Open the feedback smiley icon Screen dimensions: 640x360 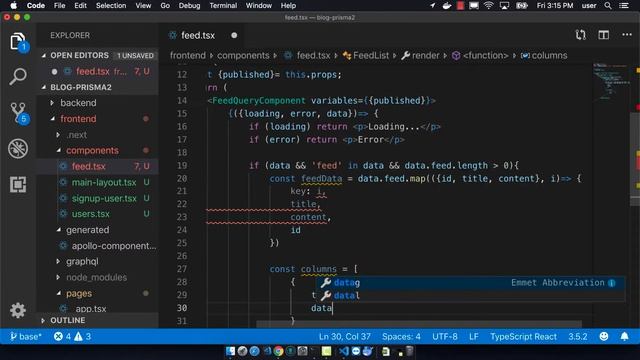(604, 337)
